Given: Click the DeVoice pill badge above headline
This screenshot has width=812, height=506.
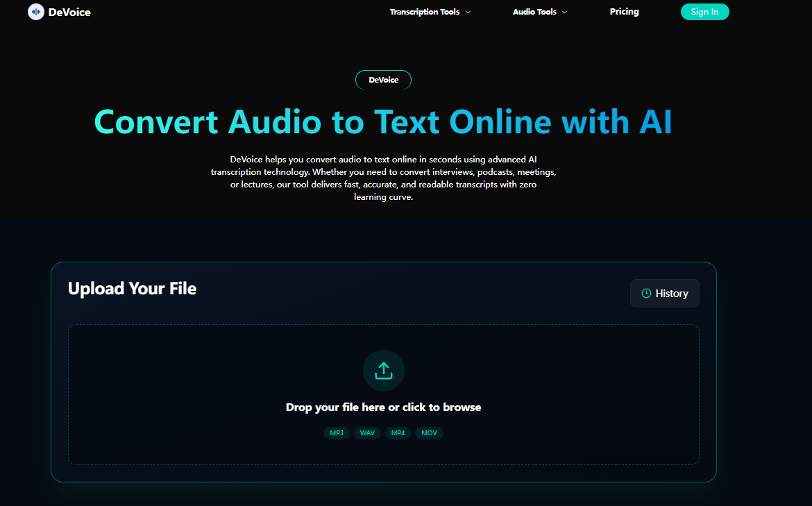Looking at the screenshot, I should (383, 80).
